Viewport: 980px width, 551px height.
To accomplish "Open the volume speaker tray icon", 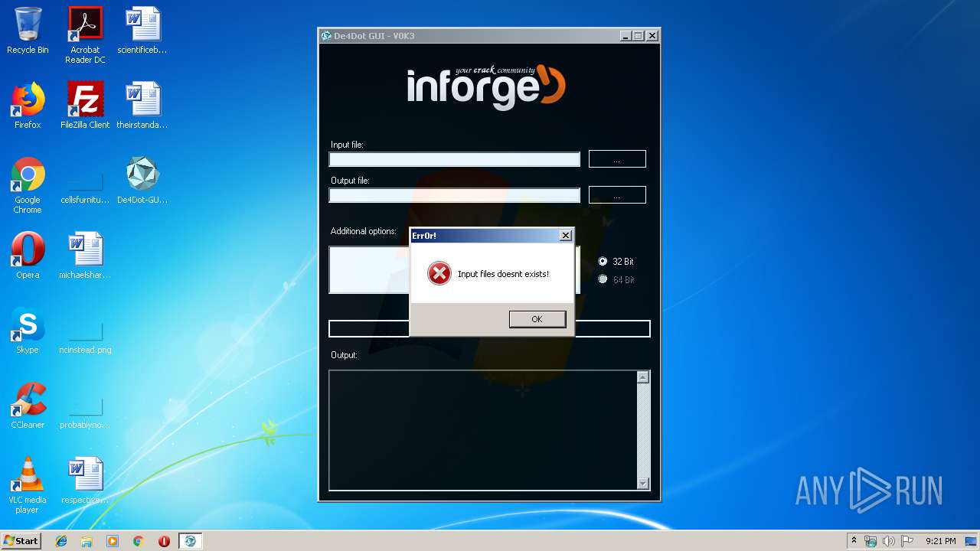I will point(889,541).
